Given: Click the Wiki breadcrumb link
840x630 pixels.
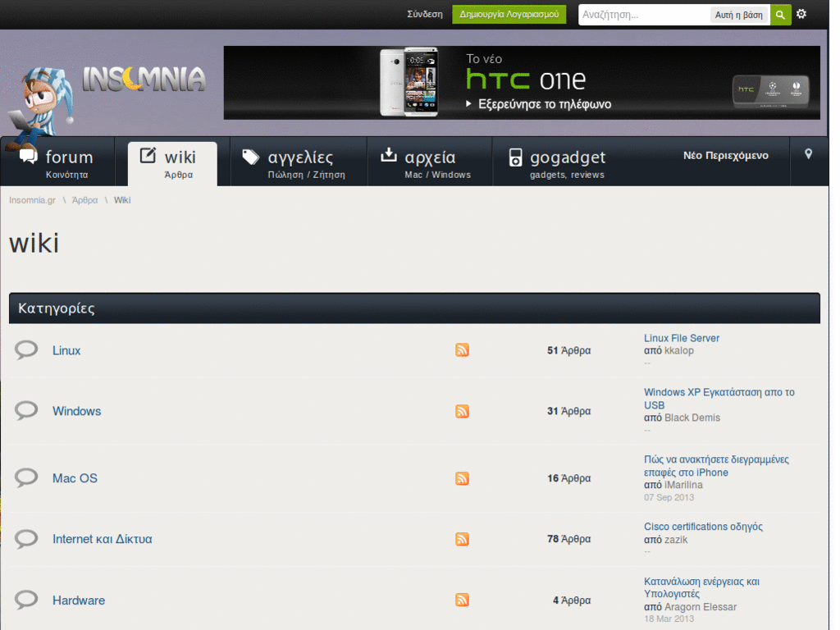Looking at the screenshot, I should coord(122,200).
